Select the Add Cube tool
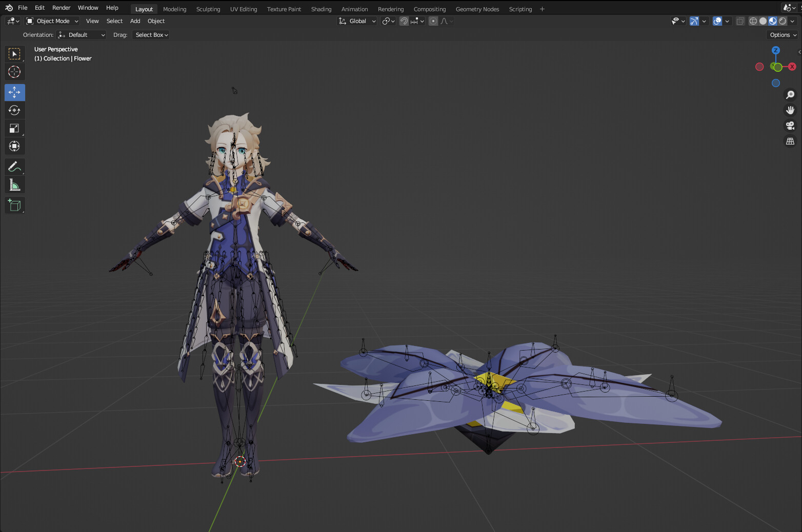The height and width of the screenshot is (532, 802). click(x=14, y=205)
